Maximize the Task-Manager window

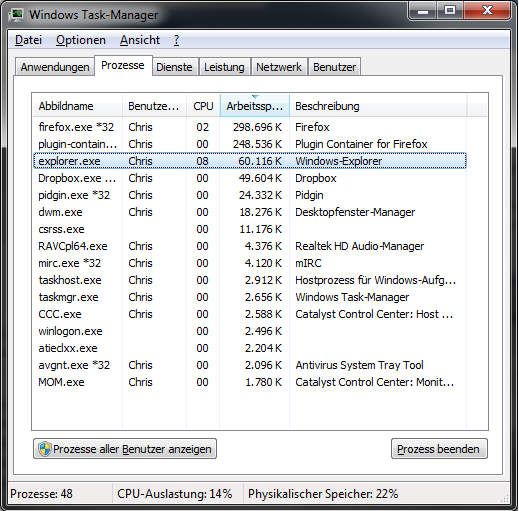[x=450, y=11]
